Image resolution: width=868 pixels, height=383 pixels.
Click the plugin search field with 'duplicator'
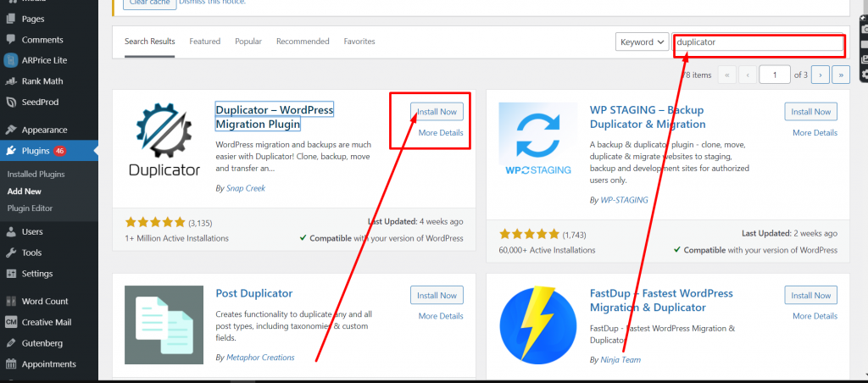tap(758, 42)
